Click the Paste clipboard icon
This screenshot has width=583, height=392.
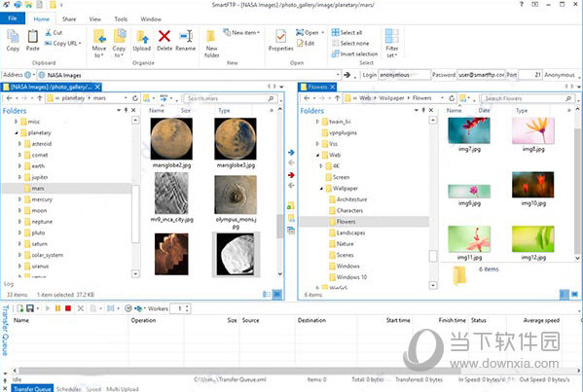click(33, 41)
